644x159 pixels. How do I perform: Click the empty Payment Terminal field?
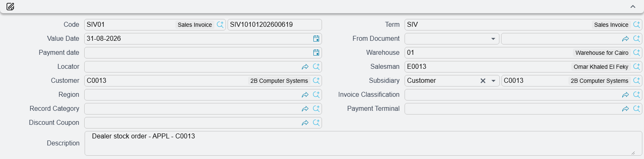pos(523,109)
